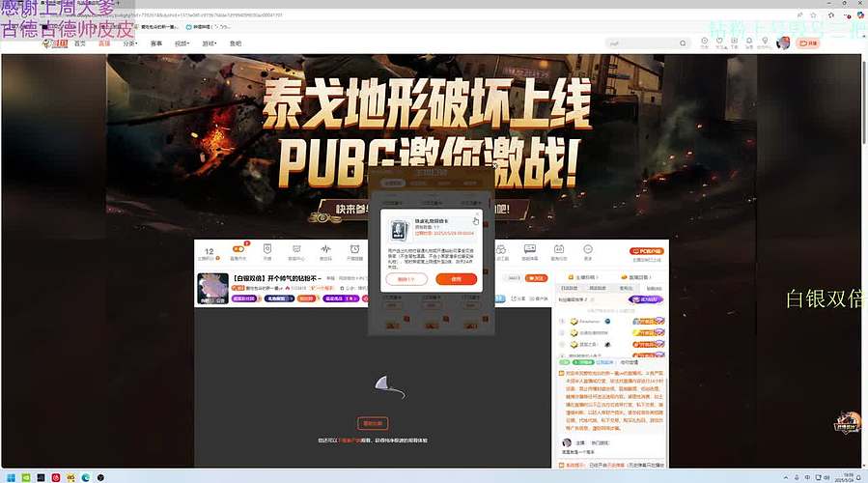Click the shield icon in streamer toolbar
Viewport: 868px width, 483px height.
point(267,249)
